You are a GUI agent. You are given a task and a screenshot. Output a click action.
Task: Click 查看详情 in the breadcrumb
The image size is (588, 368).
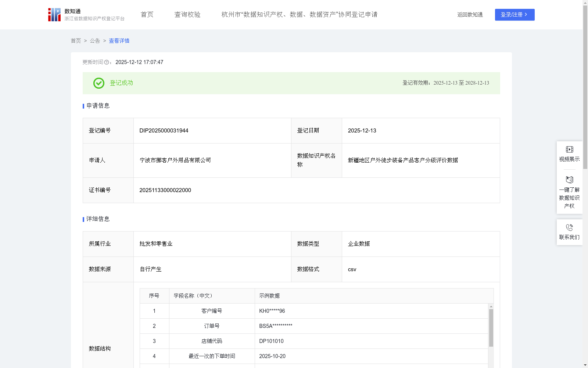(119, 41)
